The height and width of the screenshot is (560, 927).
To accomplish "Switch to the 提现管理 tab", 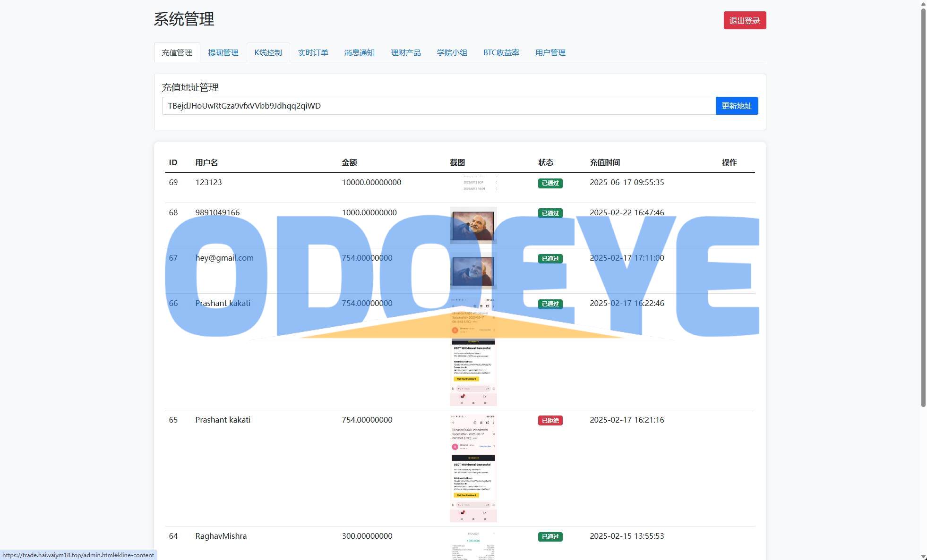I will (x=223, y=52).
